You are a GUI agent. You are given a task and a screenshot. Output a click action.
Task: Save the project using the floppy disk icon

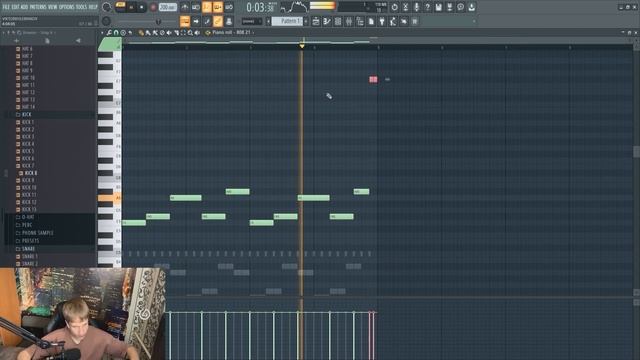[438, 7]
